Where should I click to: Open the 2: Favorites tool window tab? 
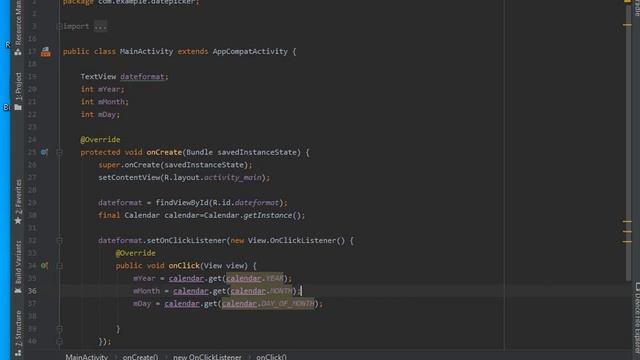(x=18, y=202)
